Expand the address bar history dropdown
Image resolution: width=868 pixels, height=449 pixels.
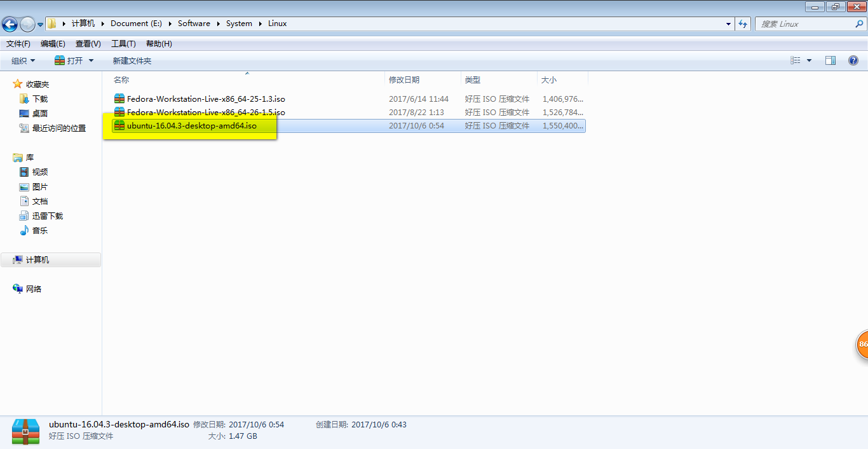point(728,24)
